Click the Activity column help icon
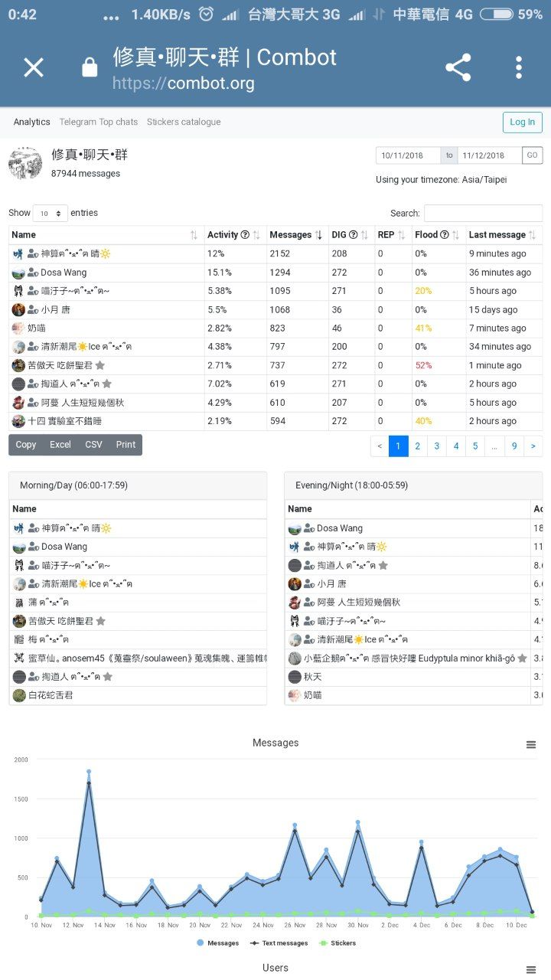The image size is (551, 980). (x=245, y=235)
